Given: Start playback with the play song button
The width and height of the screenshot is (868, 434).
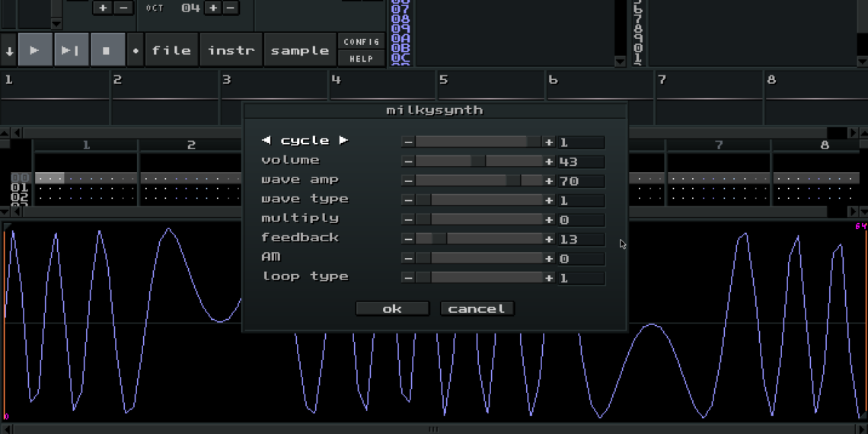Looking at the screenshot, I should coord(35,49).
